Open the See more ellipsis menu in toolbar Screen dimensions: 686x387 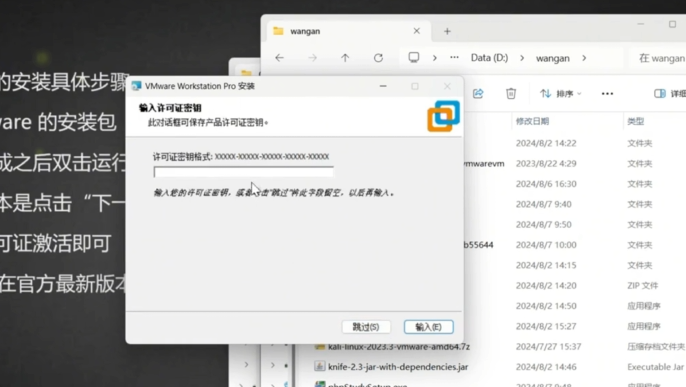(x=607, y=94)
